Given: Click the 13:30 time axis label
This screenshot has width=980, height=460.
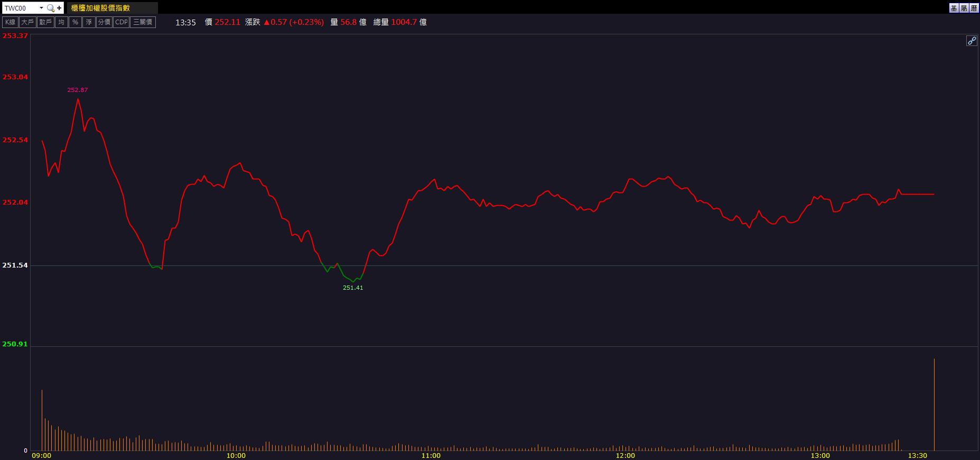Looking at the screenshot, I should [x=917, y=455].
